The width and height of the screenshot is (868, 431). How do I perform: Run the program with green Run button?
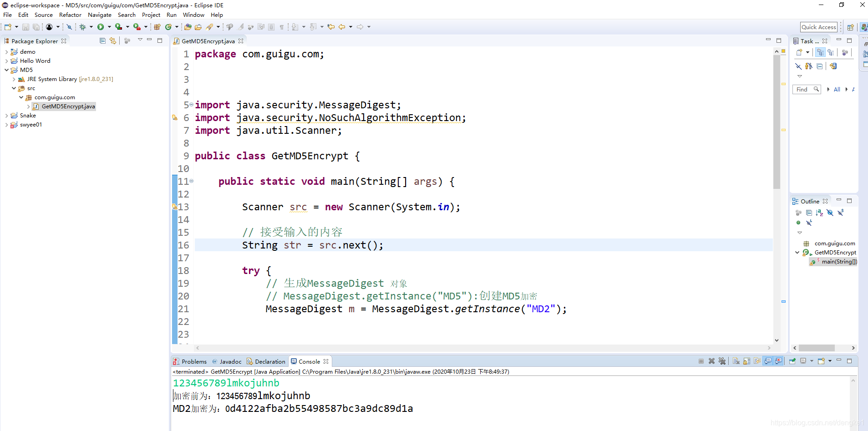[x=101, y=27]
